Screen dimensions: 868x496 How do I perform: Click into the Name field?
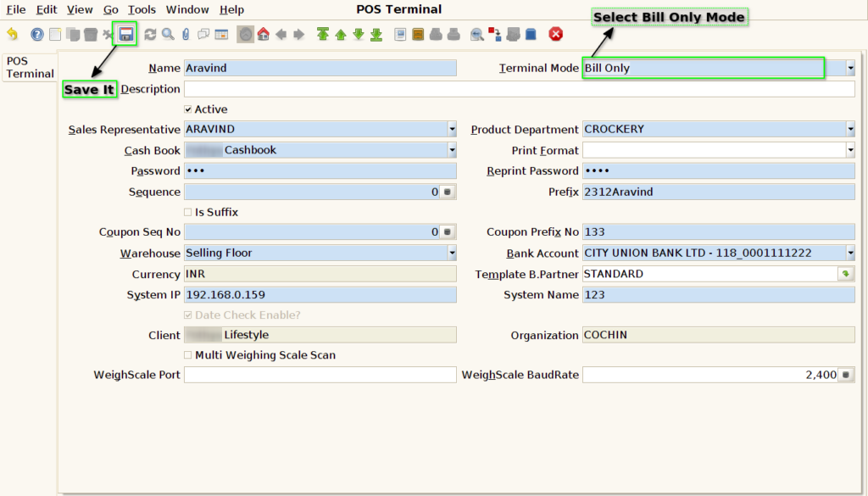point(320,68)
